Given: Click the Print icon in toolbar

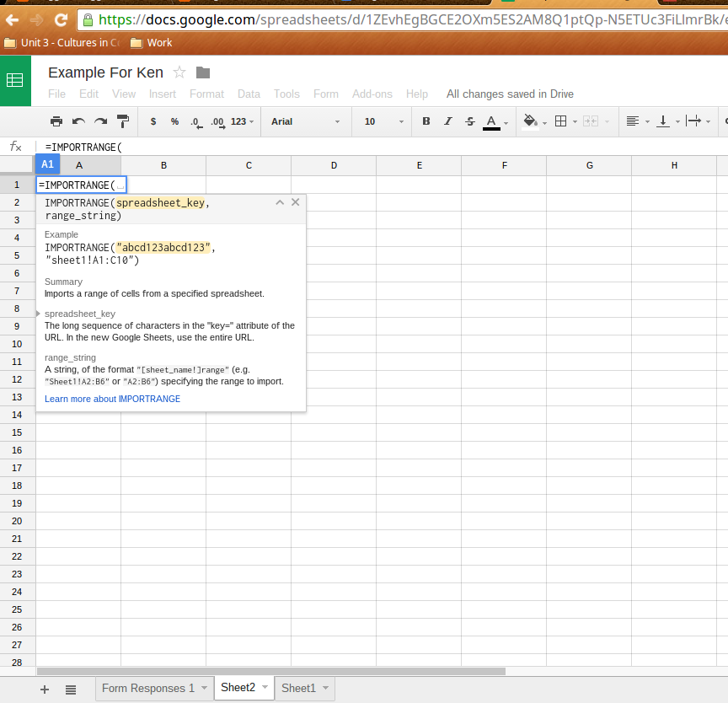Looking at the screenshot, I should coord(56,121).
